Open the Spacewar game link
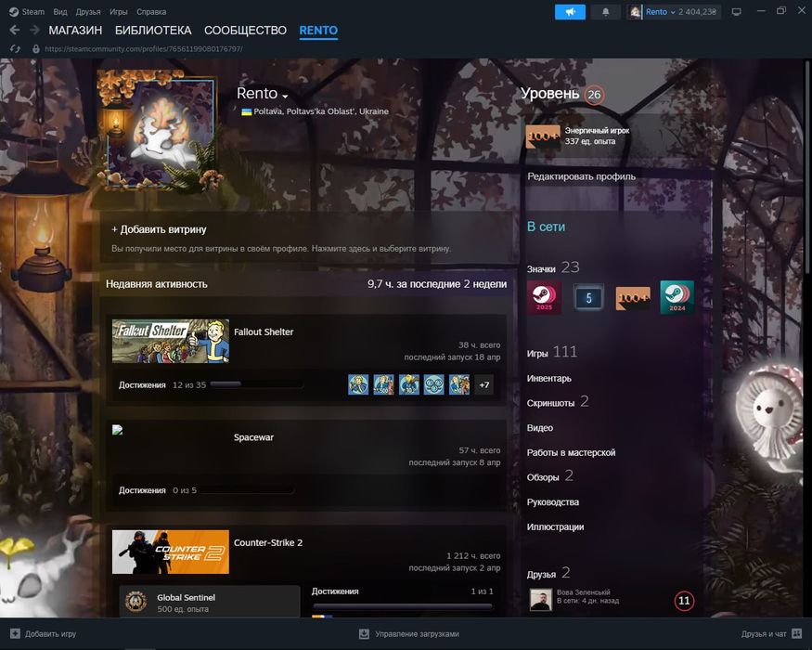The width and height of the screenshot is (812, 650). coord(253,437)
